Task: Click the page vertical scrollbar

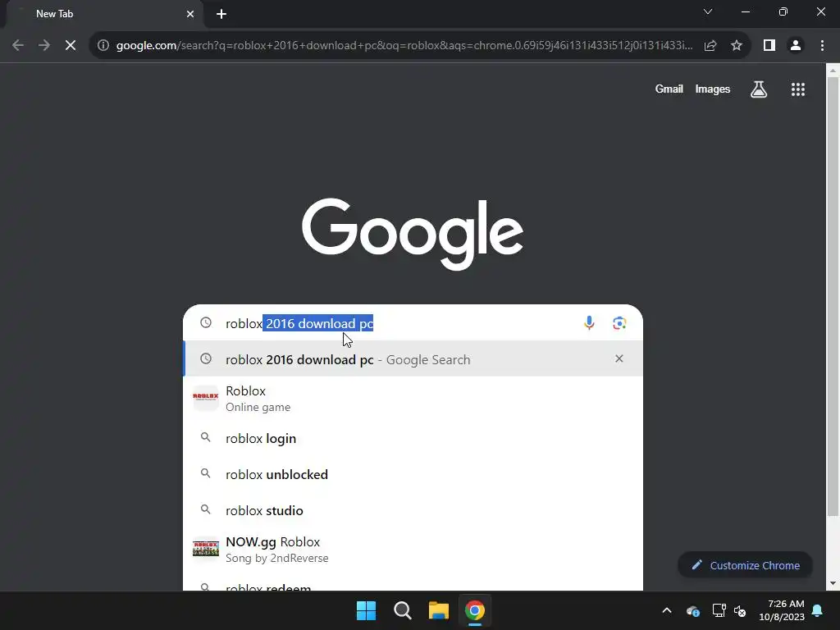Action: tap(833, 297)
